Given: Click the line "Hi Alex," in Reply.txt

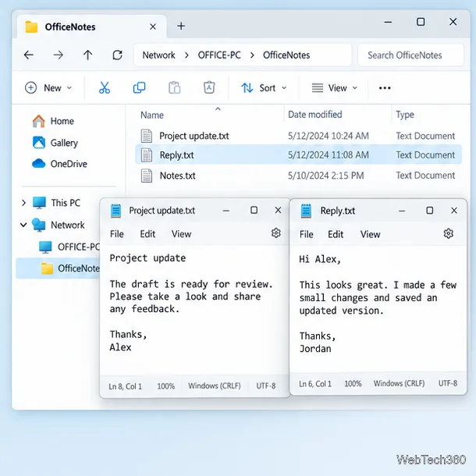Looking at the screenshot, I should 320,259.
